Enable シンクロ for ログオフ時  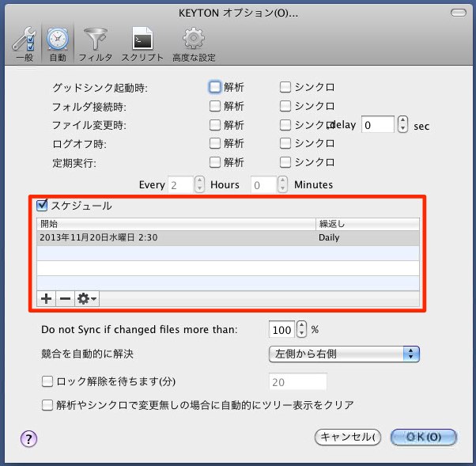coord(285,143)
